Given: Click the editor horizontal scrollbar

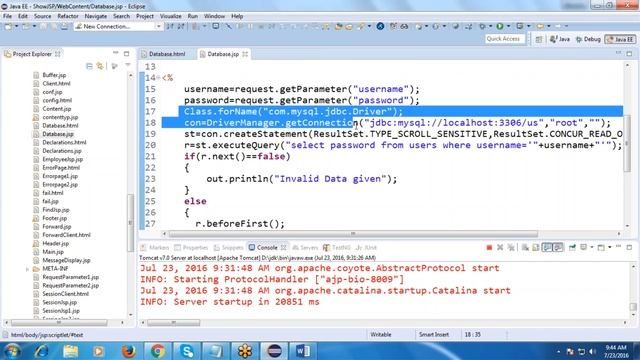Looking at the screenshot, I should tap(353, 234).
